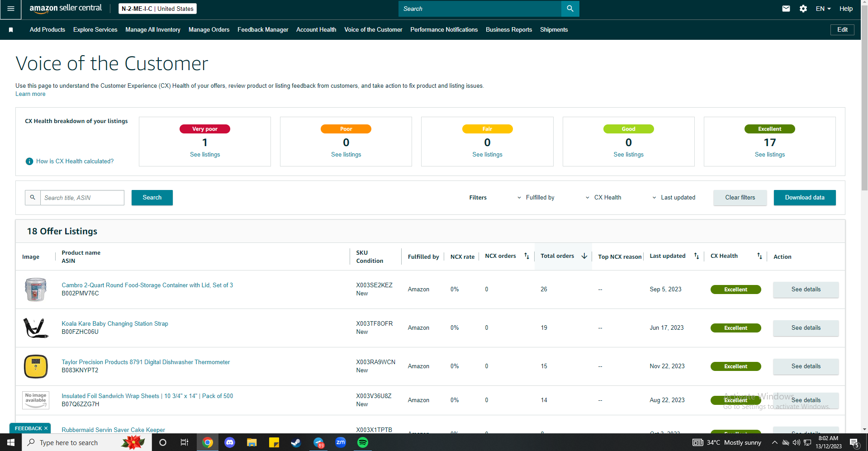Open the settings gear icon
This screenshot has width=868, height=451.
tap(803, 9)
